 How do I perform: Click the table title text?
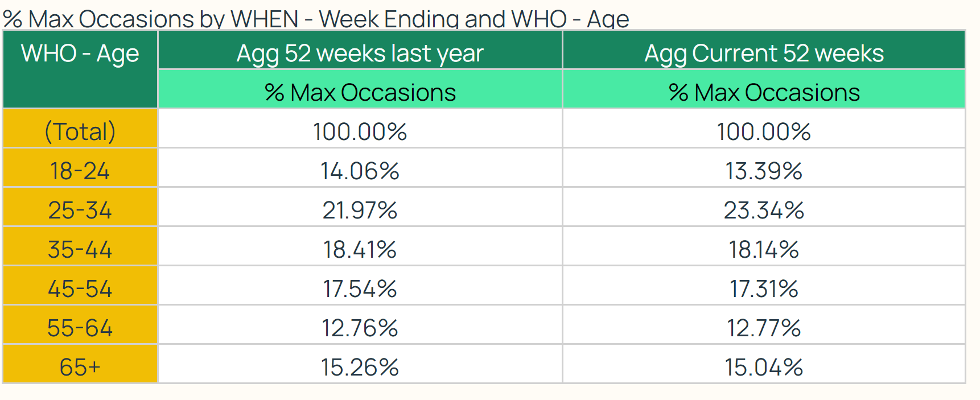[x=316, y=18]
